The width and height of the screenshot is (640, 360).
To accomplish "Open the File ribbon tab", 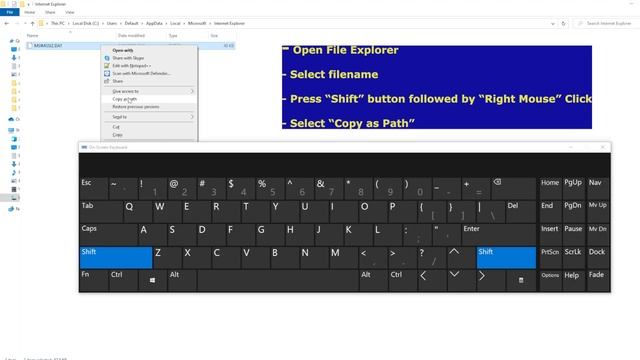I will tap(10, 12).
